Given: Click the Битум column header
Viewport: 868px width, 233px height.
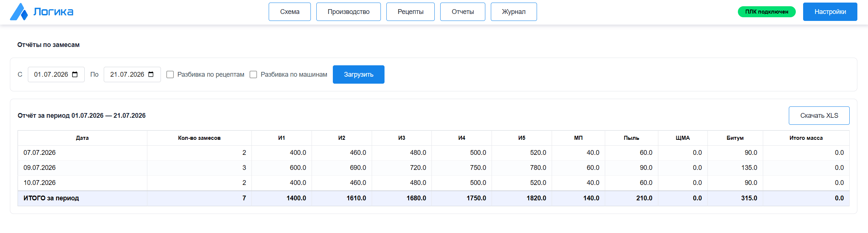Looking at the screenshot, I should click(x=735, y=138).
